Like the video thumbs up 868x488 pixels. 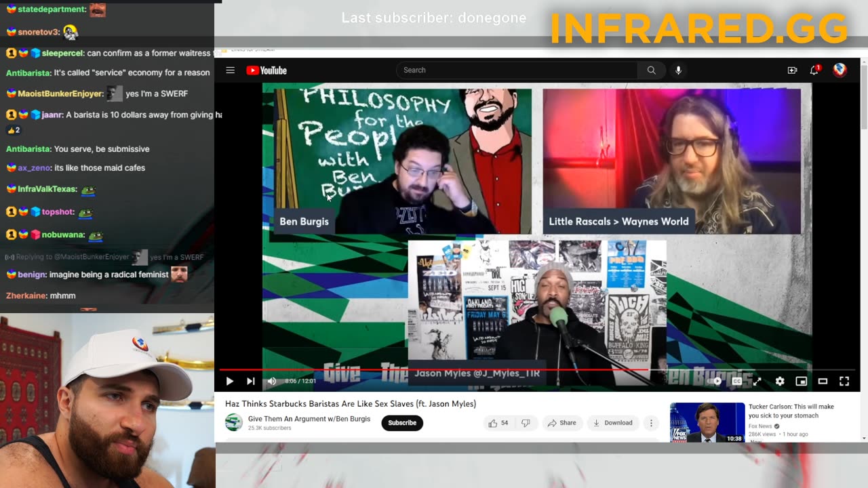click(498, 423)
